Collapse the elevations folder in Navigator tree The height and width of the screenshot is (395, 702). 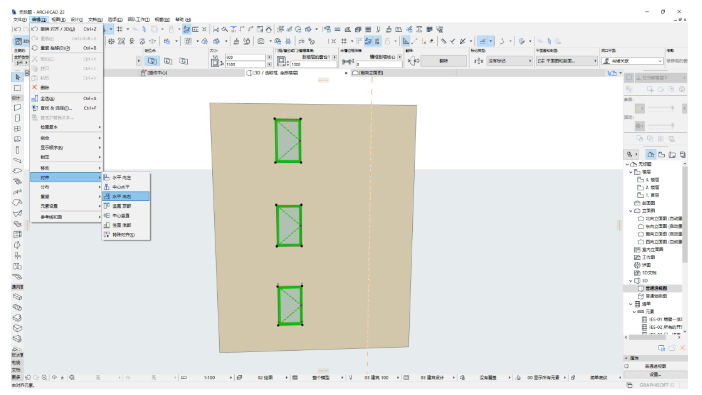pos(631,210)
